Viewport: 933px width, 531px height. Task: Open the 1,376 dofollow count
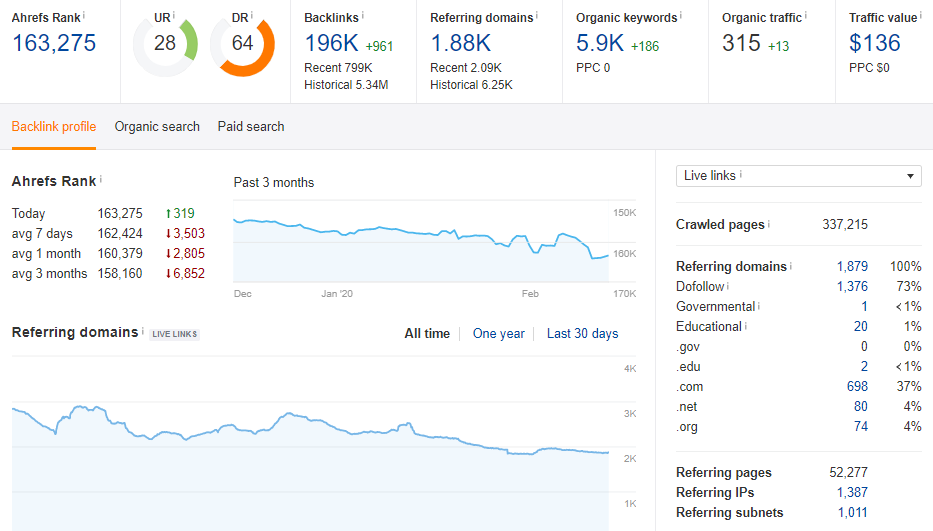(x=852, y=286)
